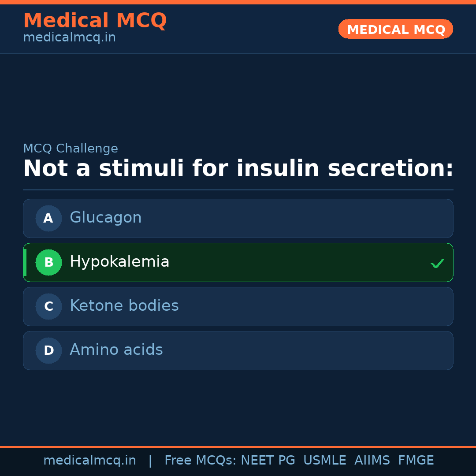This screenshot has width=476, height=476.
Task: Pick the Amino acids answer text
Action: point(116,350)
